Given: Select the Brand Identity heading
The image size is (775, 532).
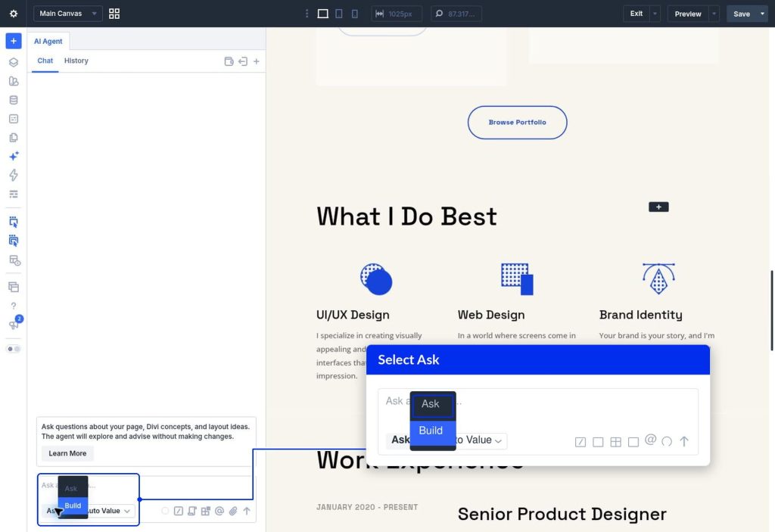Looking at the screenshot, I should [640, 315].
